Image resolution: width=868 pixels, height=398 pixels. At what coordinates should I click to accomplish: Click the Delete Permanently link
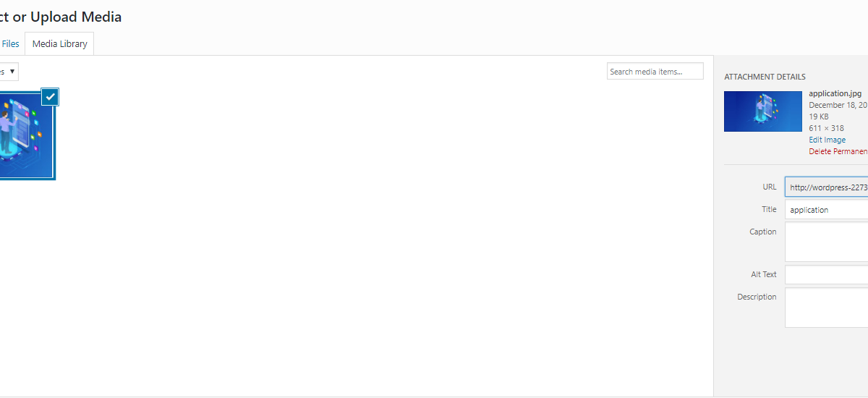(838, 151)
